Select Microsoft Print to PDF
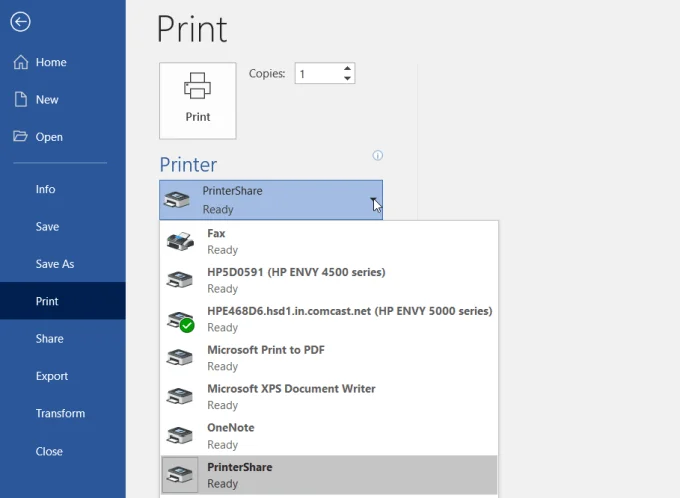Image resolution: width=680 pixels, height=498 pixels. coord(329,357)
